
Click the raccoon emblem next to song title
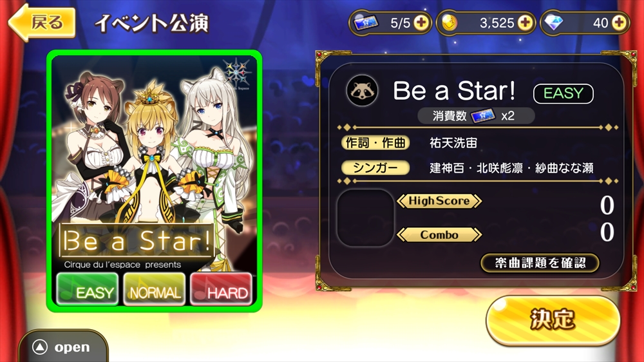362,90
